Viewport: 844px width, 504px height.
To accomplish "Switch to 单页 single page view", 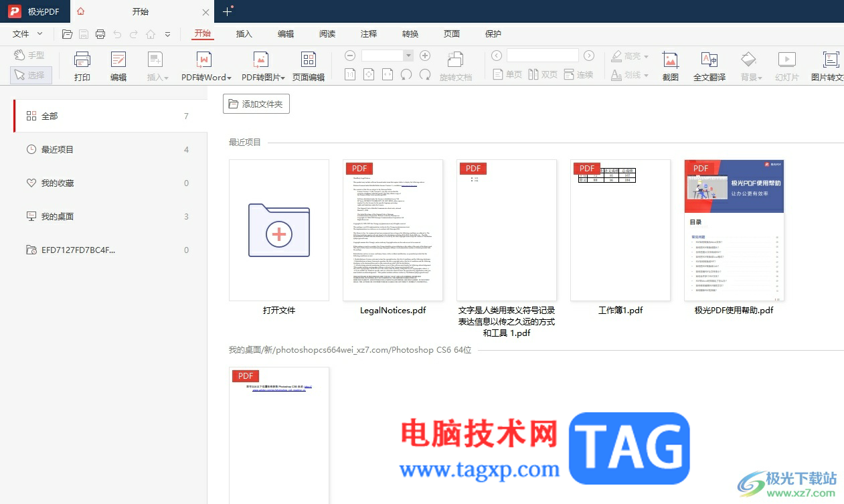I will point(507,74).
